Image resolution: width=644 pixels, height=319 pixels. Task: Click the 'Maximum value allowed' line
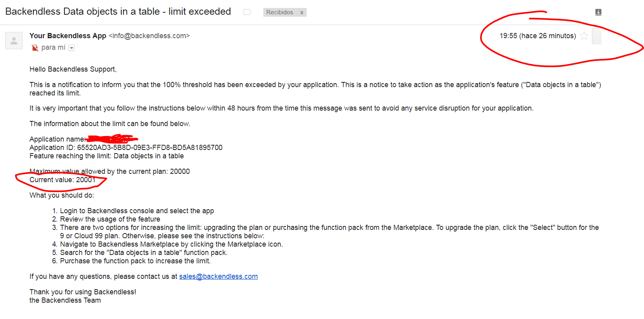pos(109,171)
